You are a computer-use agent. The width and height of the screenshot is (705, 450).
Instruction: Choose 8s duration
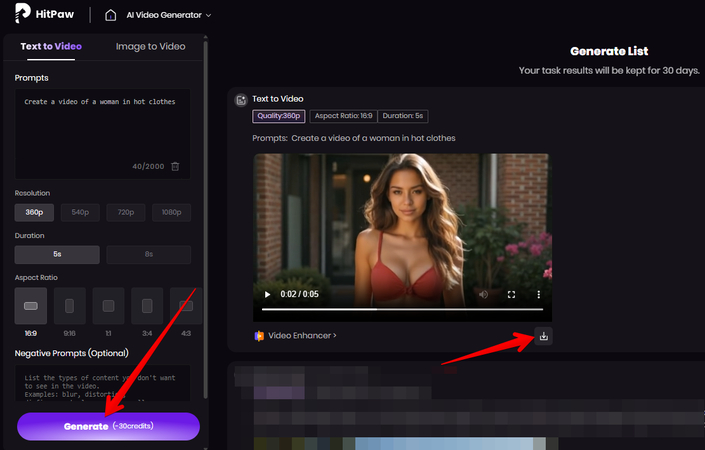(x=149, y=254)
